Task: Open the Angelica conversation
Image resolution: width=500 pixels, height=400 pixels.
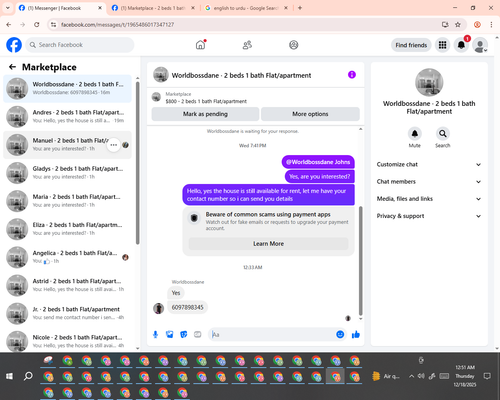Action: tap(67, 257)
